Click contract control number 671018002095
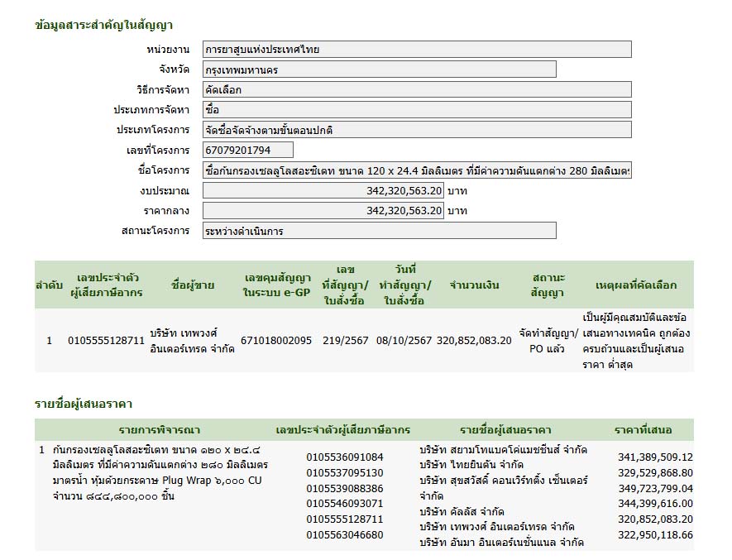This screenshot has width=732, height=560. click(276, 340)
